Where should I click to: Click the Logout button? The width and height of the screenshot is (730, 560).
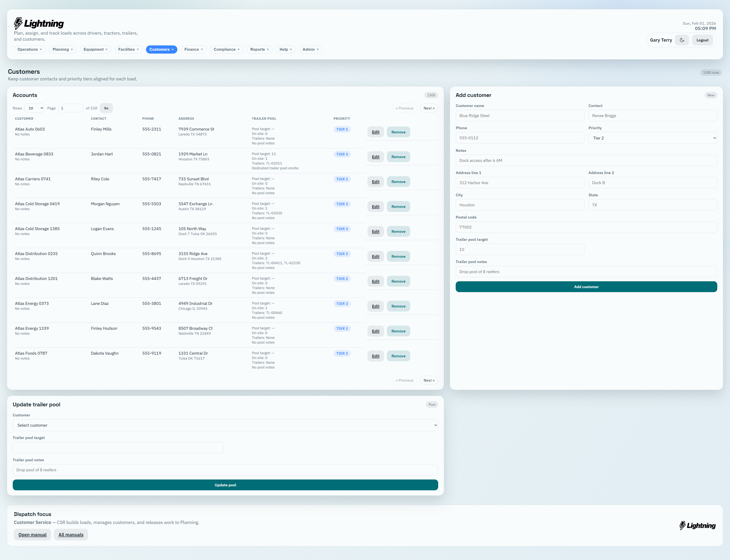702,40
